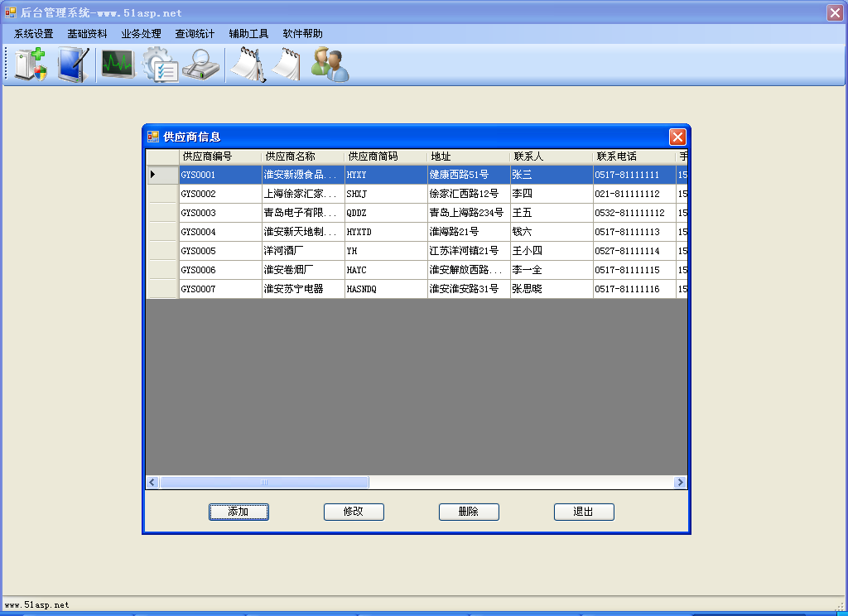Click contact cell 钱六
The width and height of the screenshot is (848, 616).
[x=552, y=232]
